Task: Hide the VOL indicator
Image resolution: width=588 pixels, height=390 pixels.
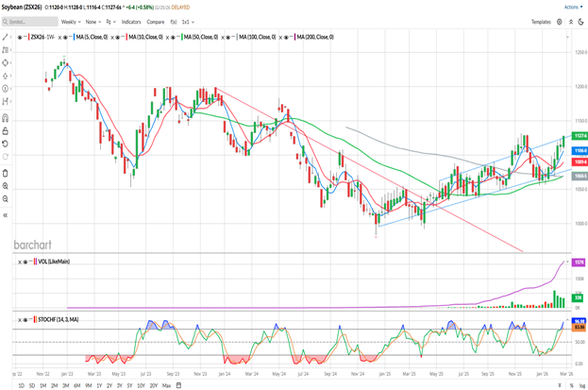Action: click(25, 262)
